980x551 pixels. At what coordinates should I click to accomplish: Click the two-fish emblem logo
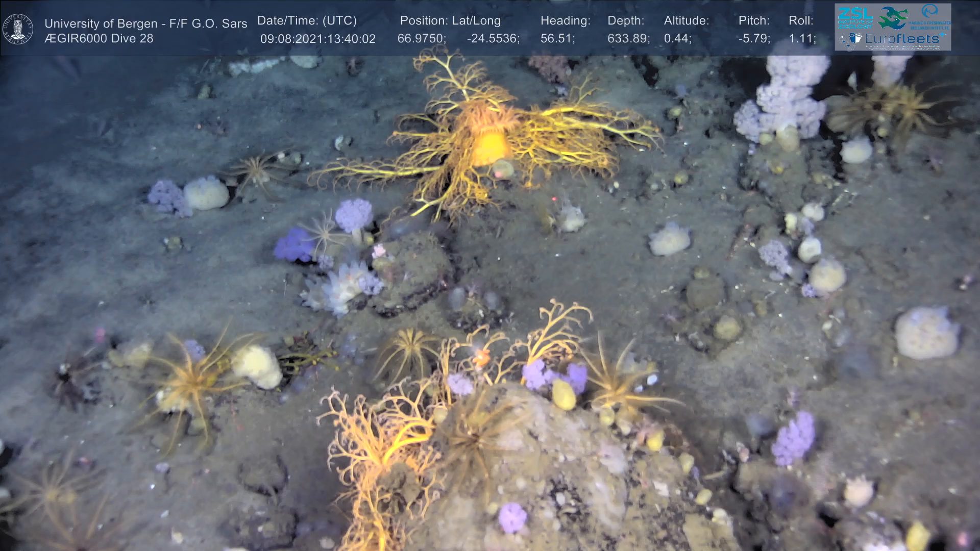tap(893, 17)
